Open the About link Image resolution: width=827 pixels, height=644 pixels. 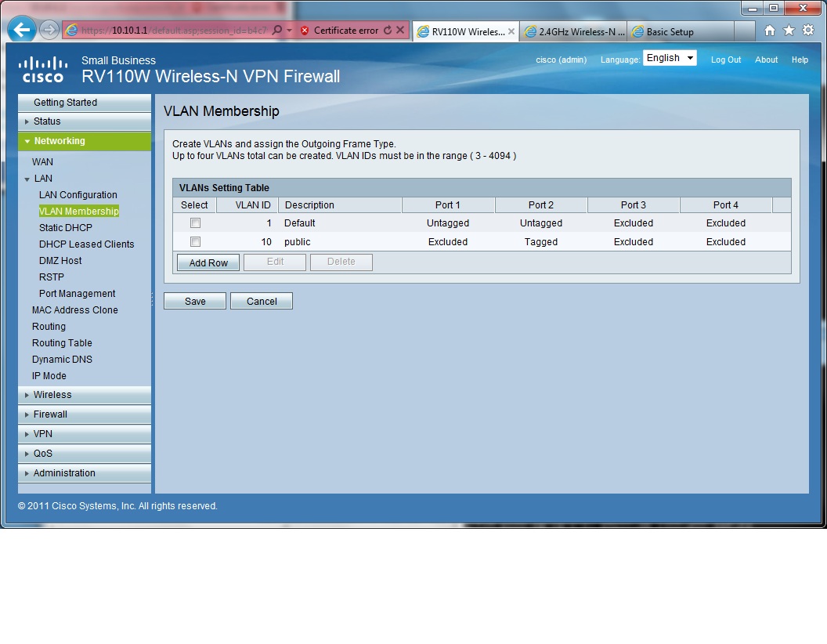point(766,60)
